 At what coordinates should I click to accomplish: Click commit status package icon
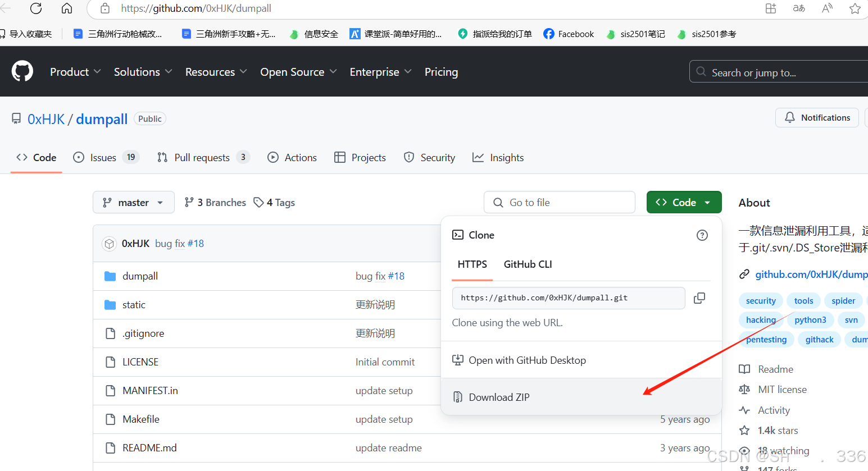point(110,244)
